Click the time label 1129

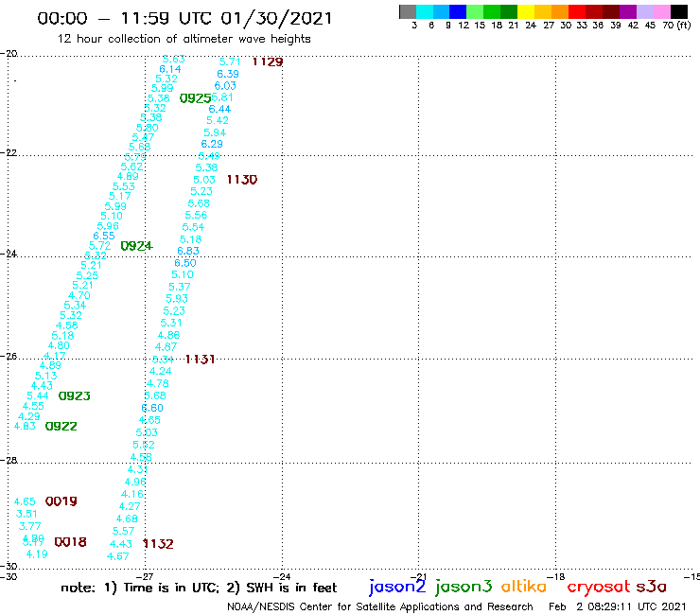pyautogui.click(x=268, y=61)
